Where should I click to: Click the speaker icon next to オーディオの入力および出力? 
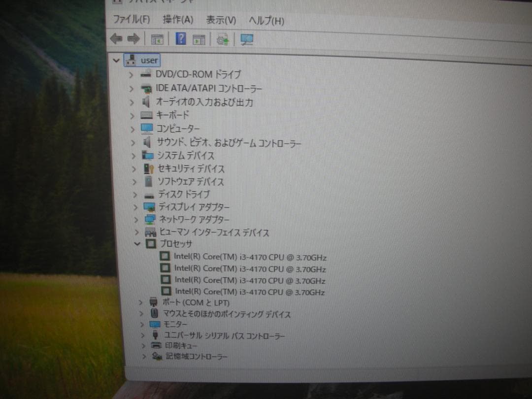click(146, 102)
